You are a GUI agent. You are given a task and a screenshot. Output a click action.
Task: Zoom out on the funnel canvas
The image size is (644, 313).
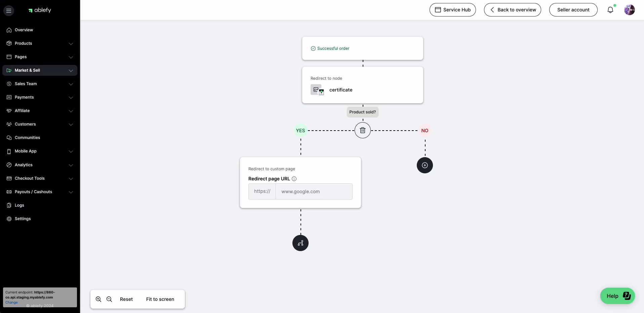click(109, 299)
